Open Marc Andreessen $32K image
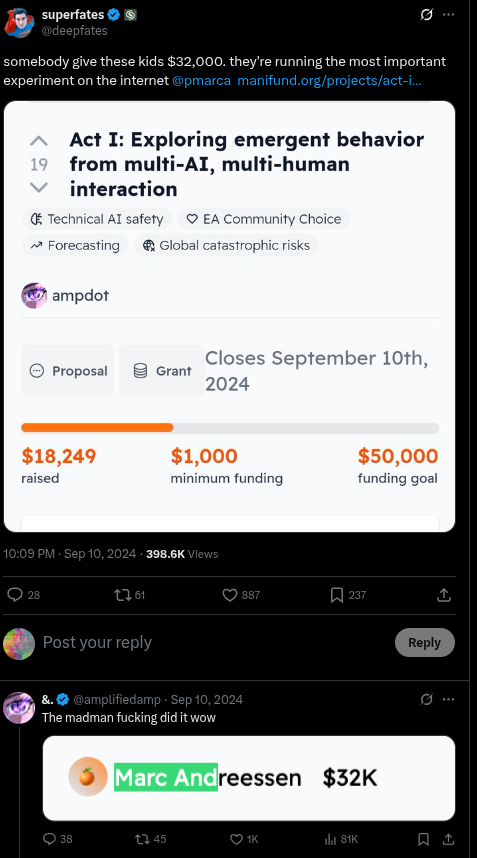 [x=249, y=778]
